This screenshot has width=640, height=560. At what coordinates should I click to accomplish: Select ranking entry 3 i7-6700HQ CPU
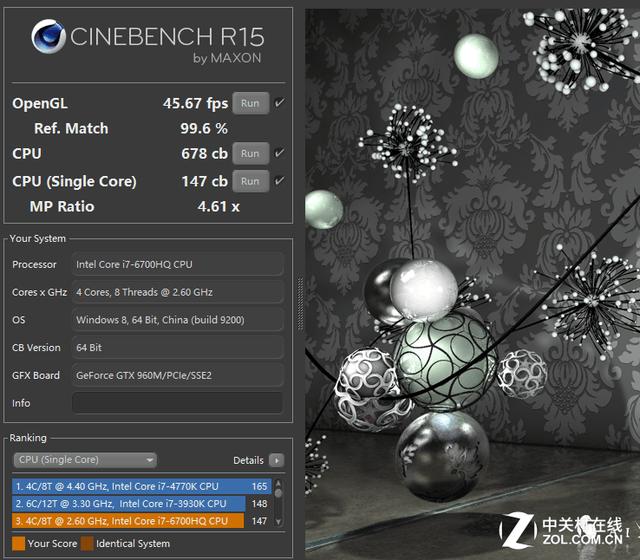(x=142, y=521)
